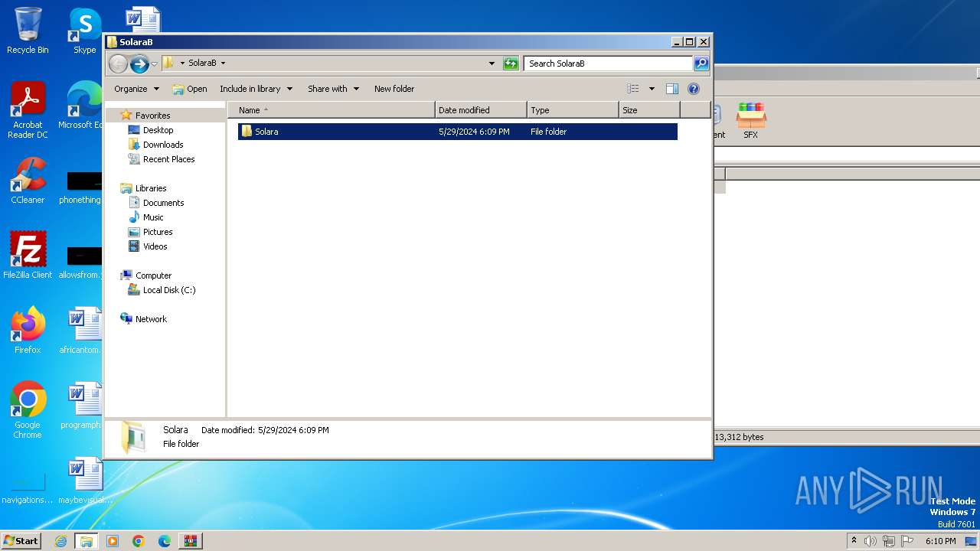The height and width of the screenshot is (551, 980).
Task: Expand the address bar history dropdown
Action: click(x=492, y=64)
